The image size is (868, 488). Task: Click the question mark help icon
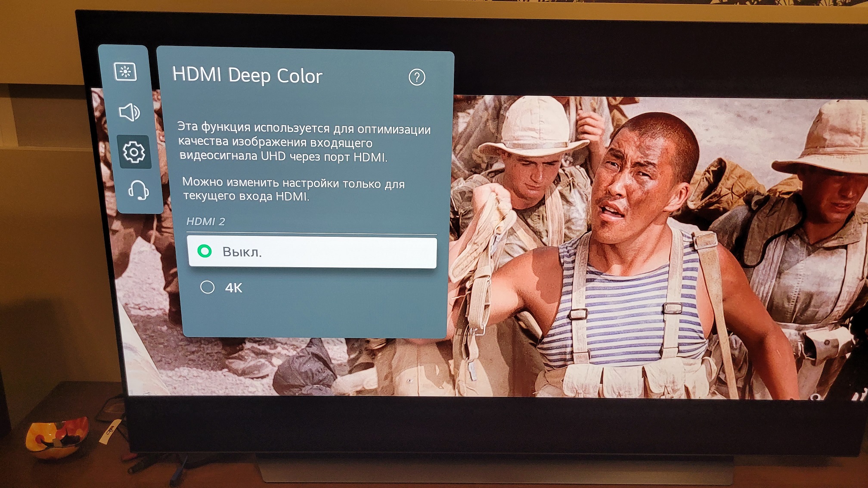[416, 77]
